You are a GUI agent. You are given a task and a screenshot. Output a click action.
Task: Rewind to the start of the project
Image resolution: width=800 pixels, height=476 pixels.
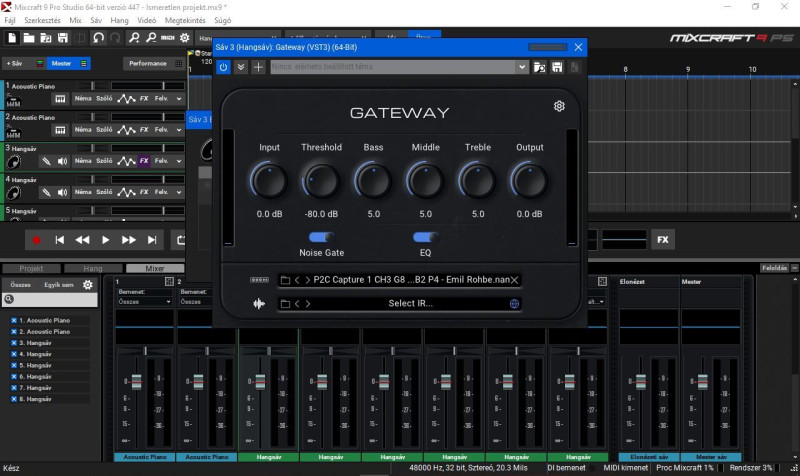tap(60, 240)
